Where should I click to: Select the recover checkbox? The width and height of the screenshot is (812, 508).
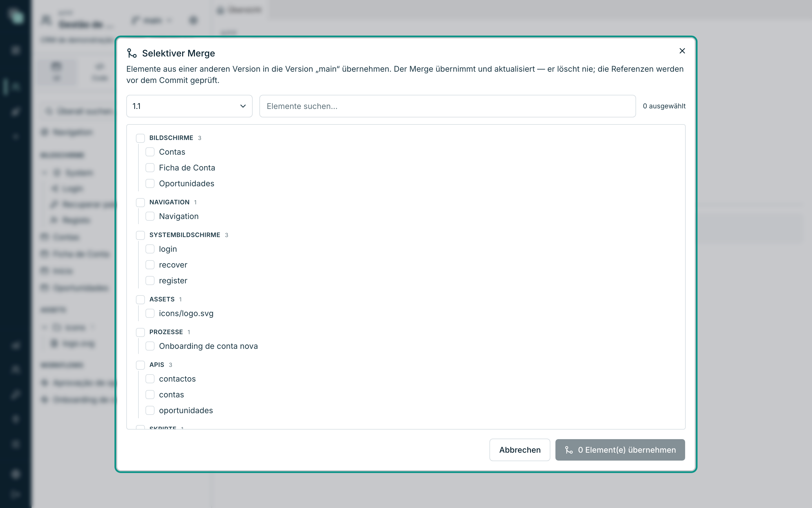[150, 265]
